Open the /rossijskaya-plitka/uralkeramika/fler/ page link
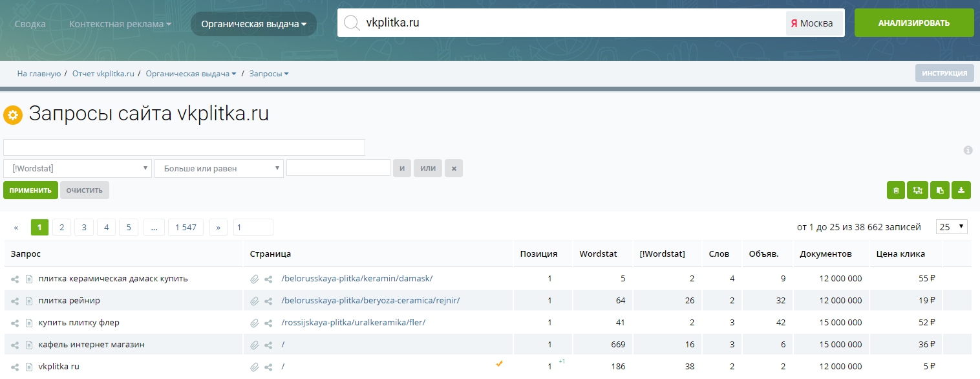This screenshot has width=980, height=379. [354, 323]
